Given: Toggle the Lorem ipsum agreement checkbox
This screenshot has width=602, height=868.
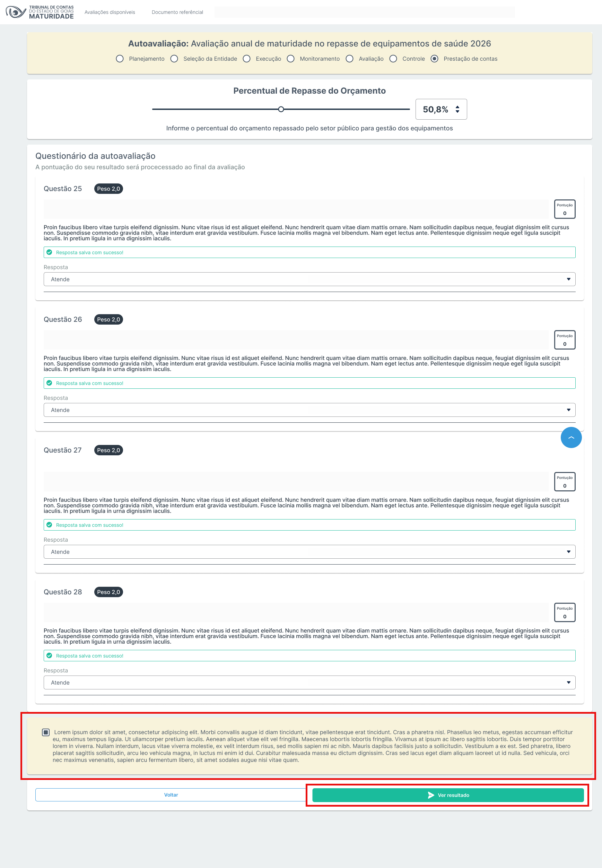Looking at the screenshot, I should pos(46,732).
